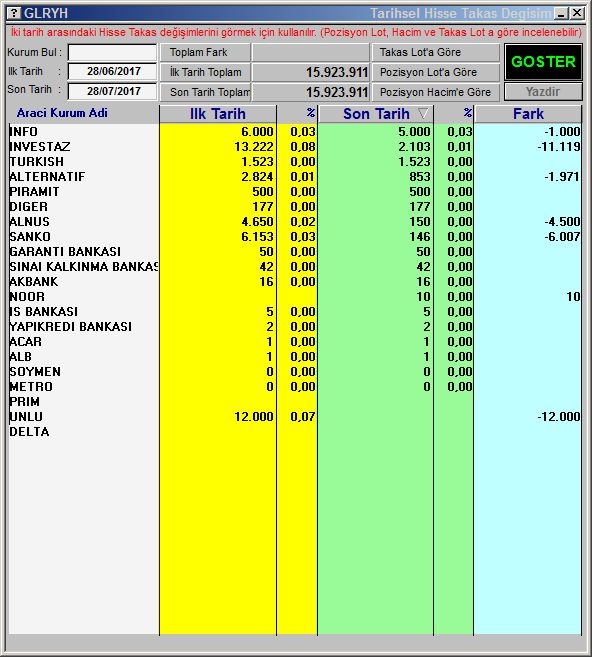Sort by Son Tarih column header

pos(375,114)
